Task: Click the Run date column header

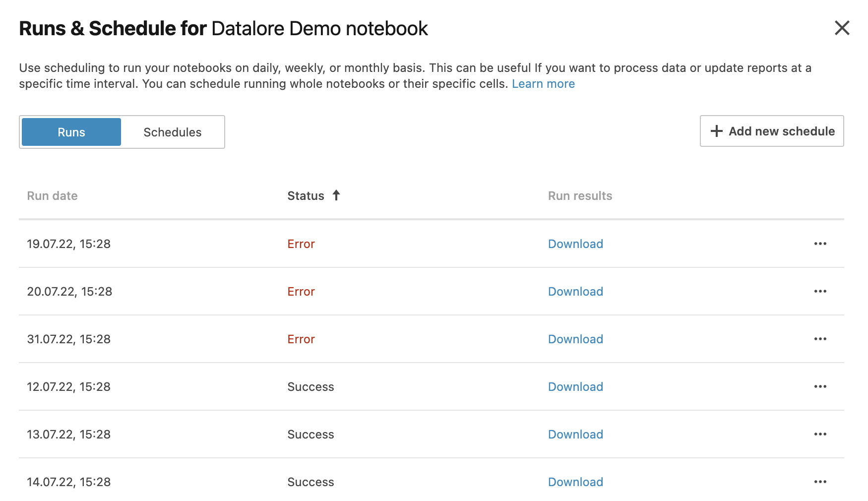Action: point(52,195)
